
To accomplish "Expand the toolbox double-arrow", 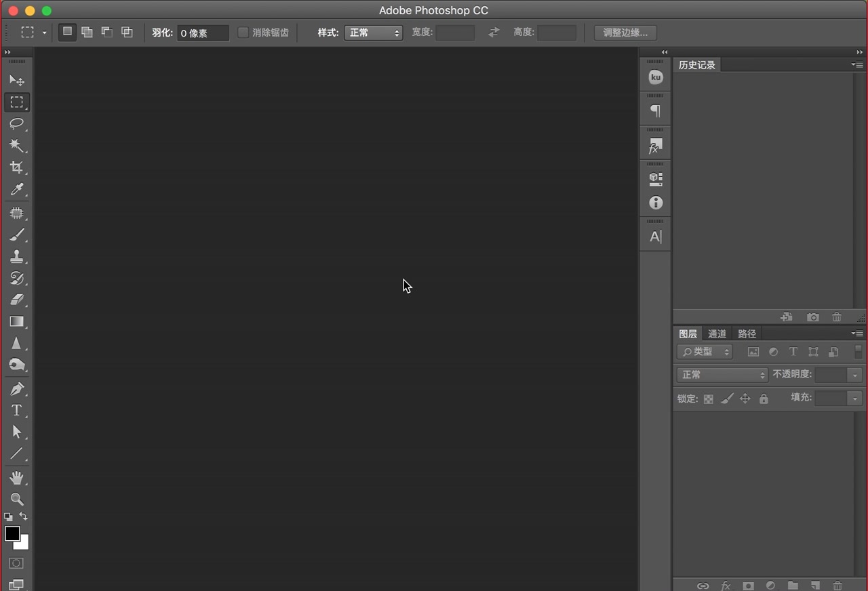I will pos(7,52).
